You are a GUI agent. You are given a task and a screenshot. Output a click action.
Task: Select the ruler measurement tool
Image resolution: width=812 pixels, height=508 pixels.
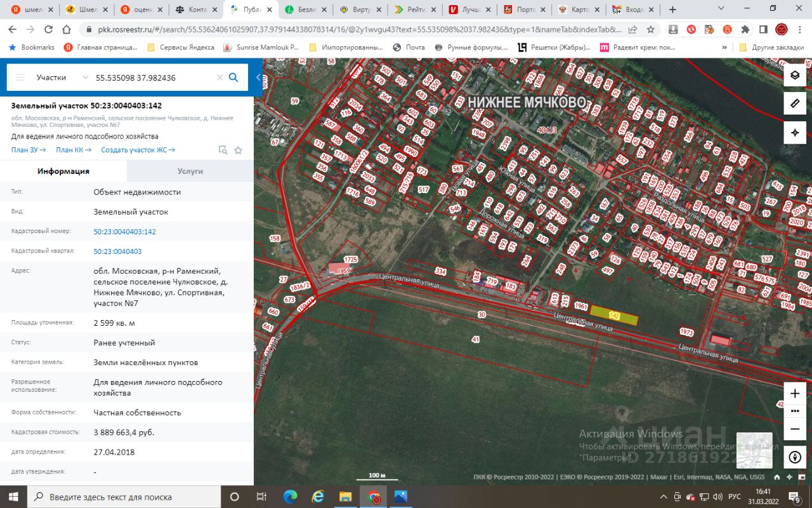point(794,104)
